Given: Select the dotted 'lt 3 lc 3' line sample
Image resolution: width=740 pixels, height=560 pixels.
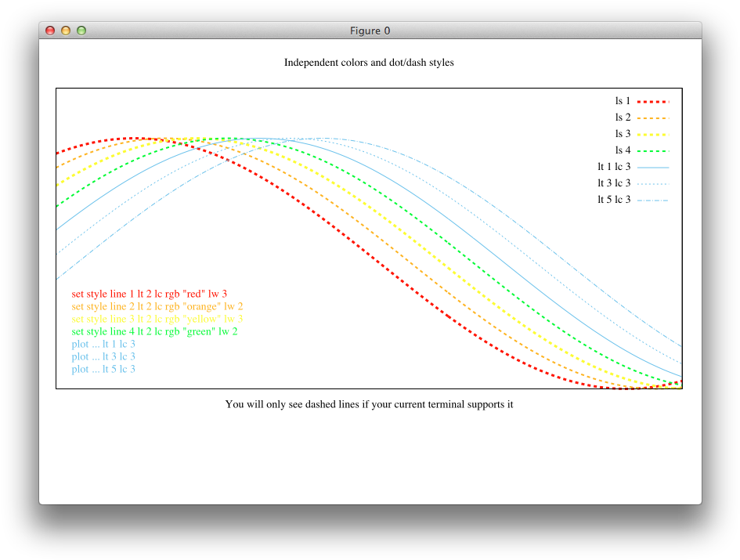Looking at the screenshot, I should (652, 182).
